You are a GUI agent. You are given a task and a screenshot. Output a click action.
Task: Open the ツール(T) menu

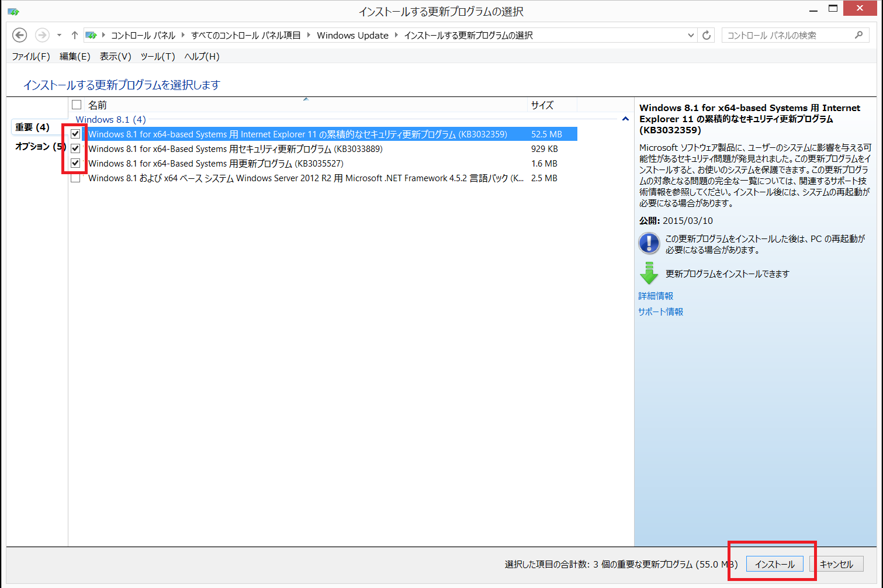click(157, 56)
